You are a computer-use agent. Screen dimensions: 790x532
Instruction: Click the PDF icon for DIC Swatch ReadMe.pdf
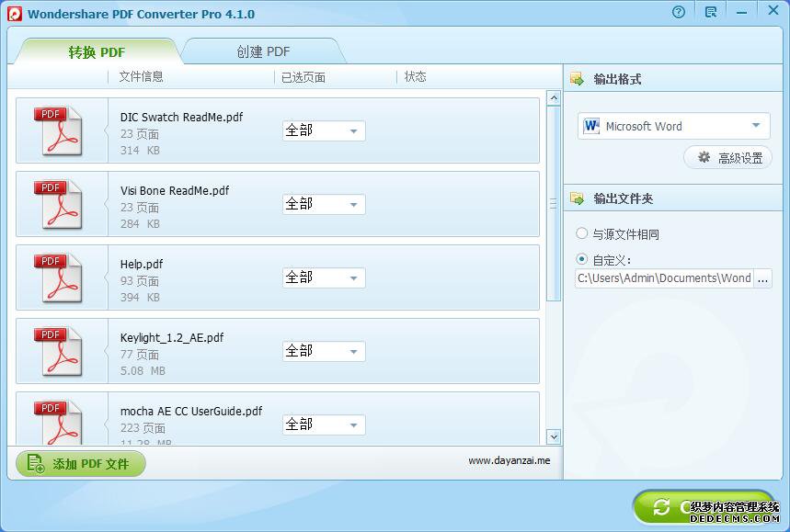[58, 130]
